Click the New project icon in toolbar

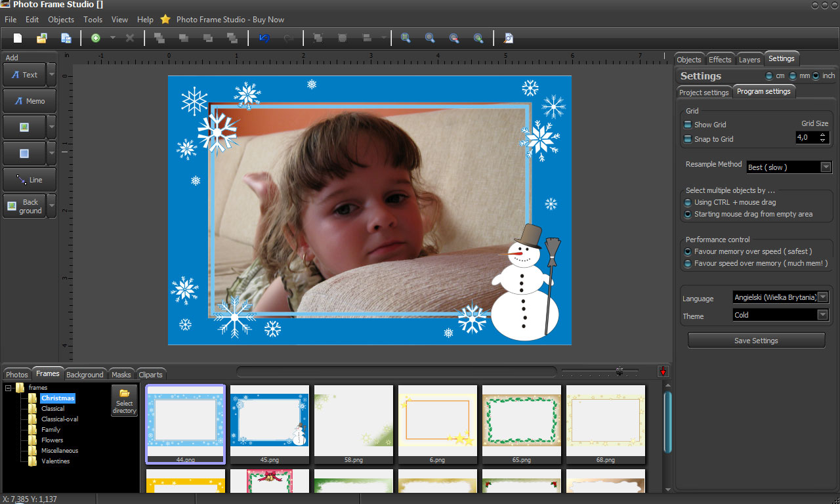[18, 38]
